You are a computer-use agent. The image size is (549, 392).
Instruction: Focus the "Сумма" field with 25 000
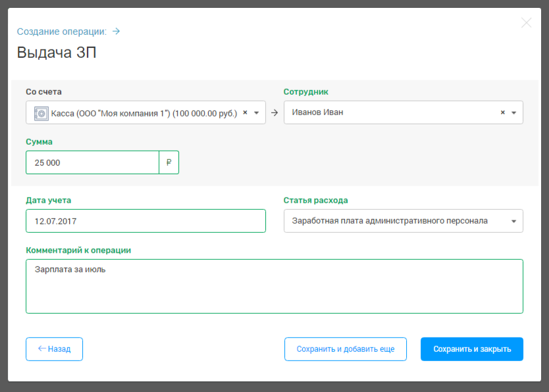[92, 162]
